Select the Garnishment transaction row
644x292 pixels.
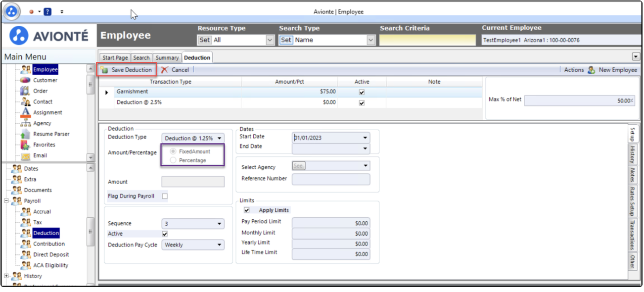(x=290, y=92)
